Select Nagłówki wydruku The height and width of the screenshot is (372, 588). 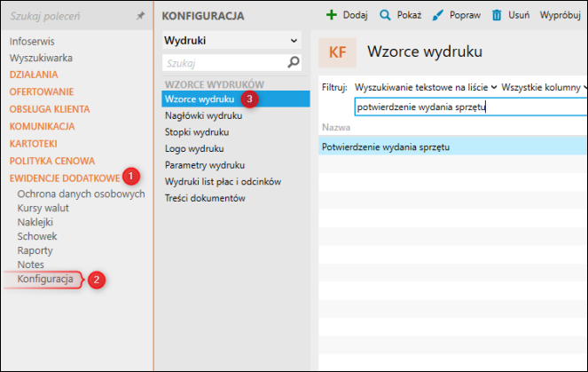point(204,115)
